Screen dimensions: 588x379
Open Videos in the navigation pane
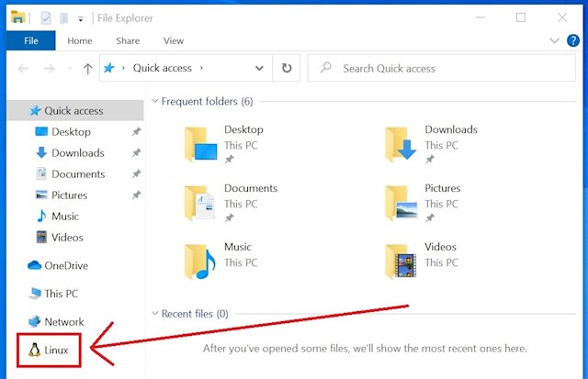coord(67,238)
